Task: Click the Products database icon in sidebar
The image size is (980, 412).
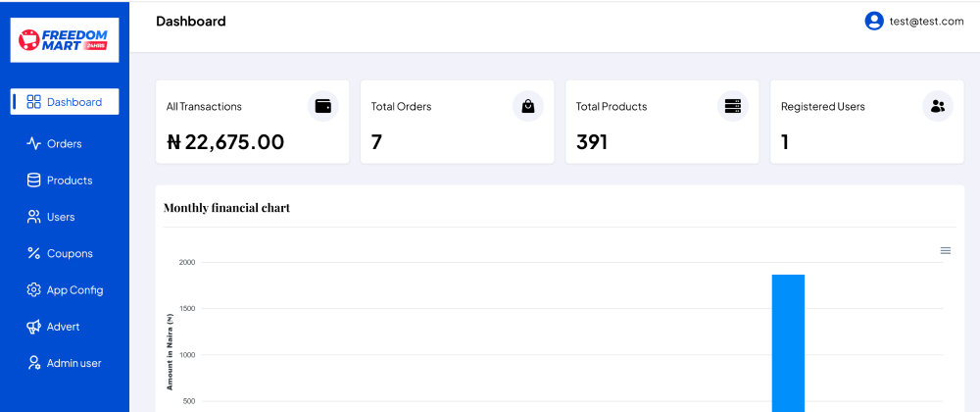Action: point(33,180)
